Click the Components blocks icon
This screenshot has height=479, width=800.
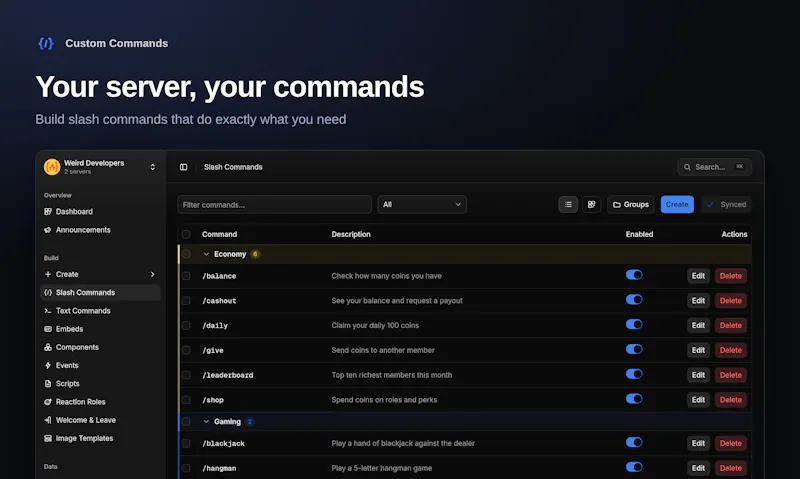[48, 347]
